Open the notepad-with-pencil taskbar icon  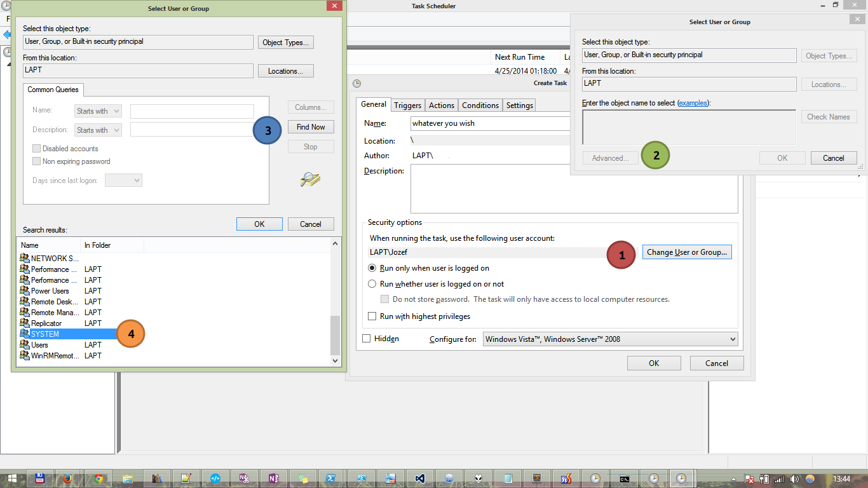(186, 478)
